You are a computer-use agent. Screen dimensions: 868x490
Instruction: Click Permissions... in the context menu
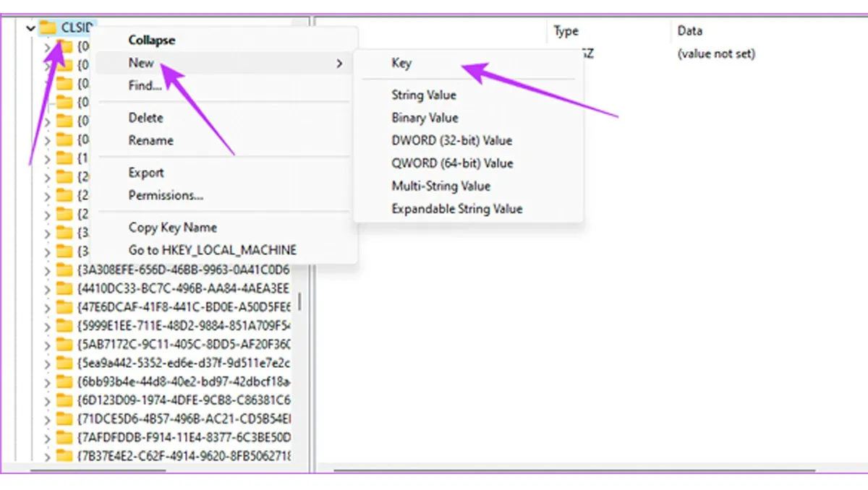coord(166,195)
